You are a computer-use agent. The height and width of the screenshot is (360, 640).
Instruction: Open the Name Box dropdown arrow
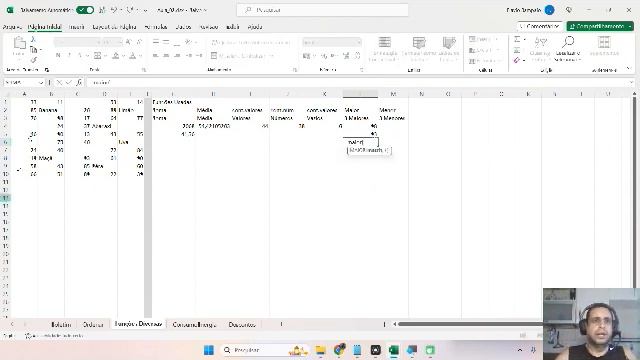[41, 82]
